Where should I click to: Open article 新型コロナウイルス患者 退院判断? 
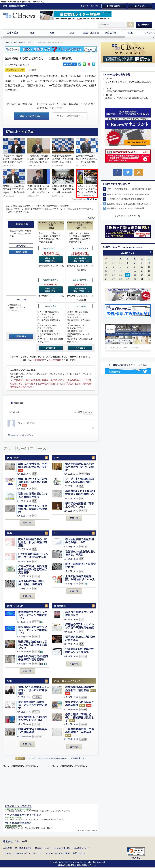[x=32, y=482]
